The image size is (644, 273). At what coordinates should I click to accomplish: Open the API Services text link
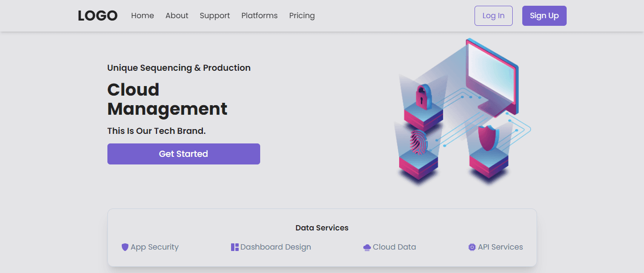coord(500,247)
